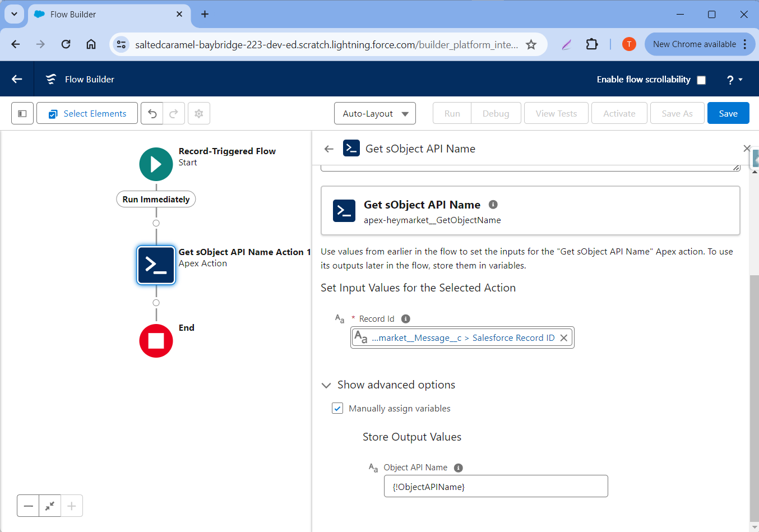Open the Extensions puzzle icon
The width and height of the screenshot is (759, 532).
click(x=592, y=44)
